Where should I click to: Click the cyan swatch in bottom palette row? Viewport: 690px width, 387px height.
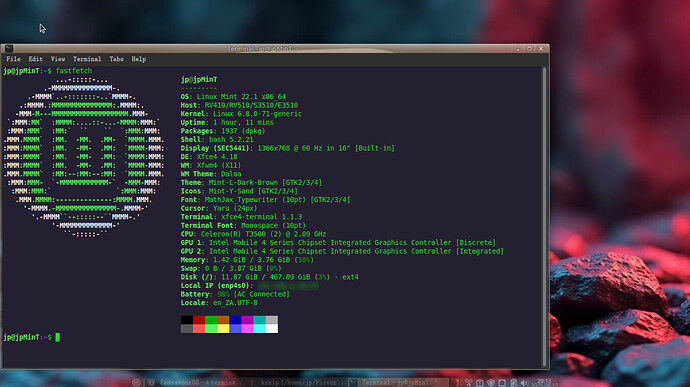pyautogui.click(x=260, y=328)
